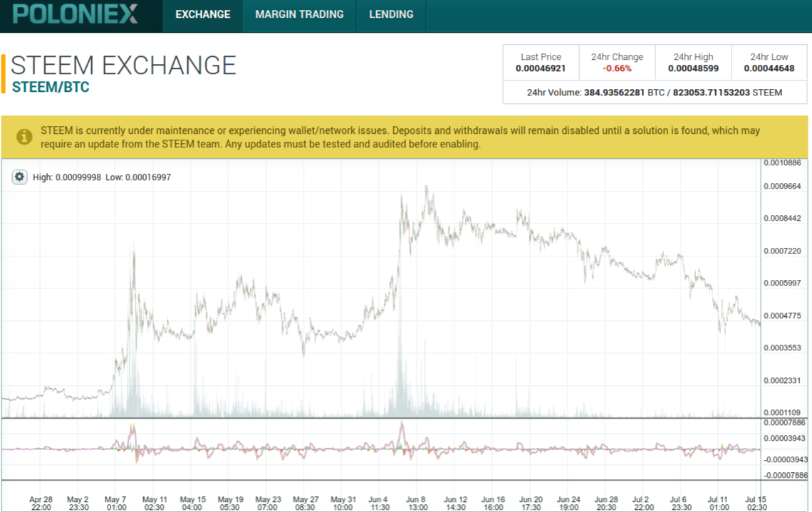
Task: Click the 0.00007886 indicator axis label
Action: tap(784, 422)
